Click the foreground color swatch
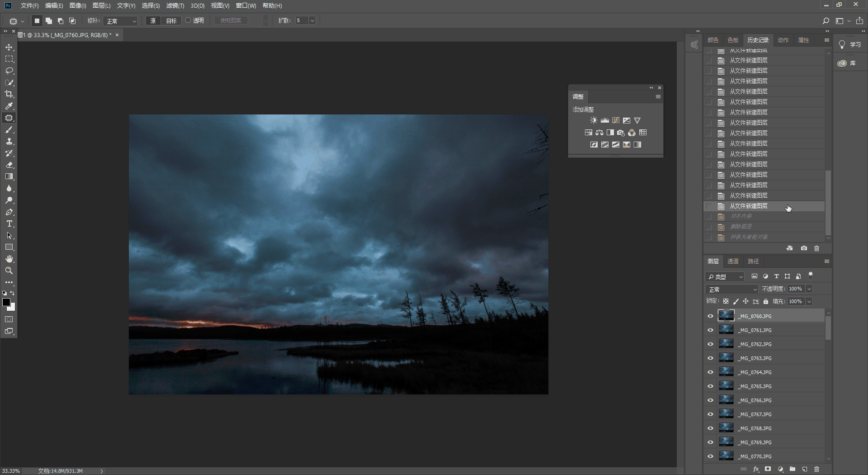Viewport: 868px width, 475px height. coord(6,303)
